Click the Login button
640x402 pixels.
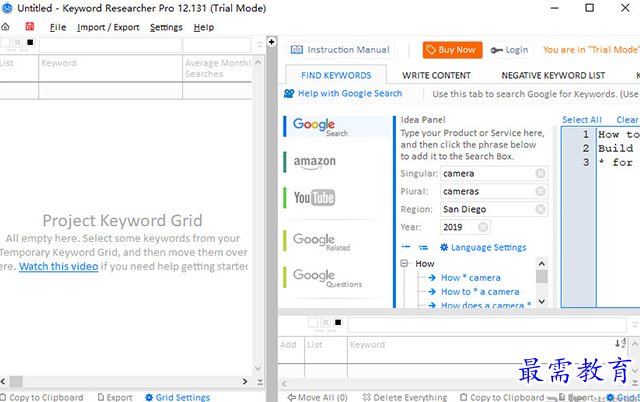510,50
